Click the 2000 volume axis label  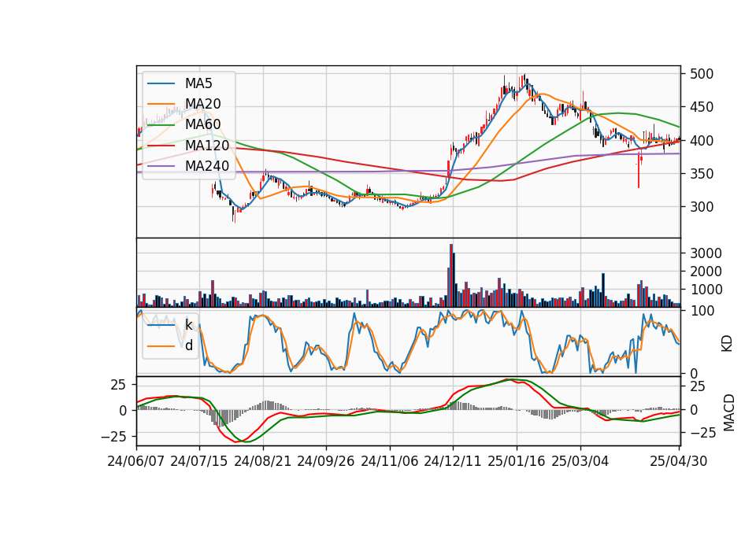[706, 271]
